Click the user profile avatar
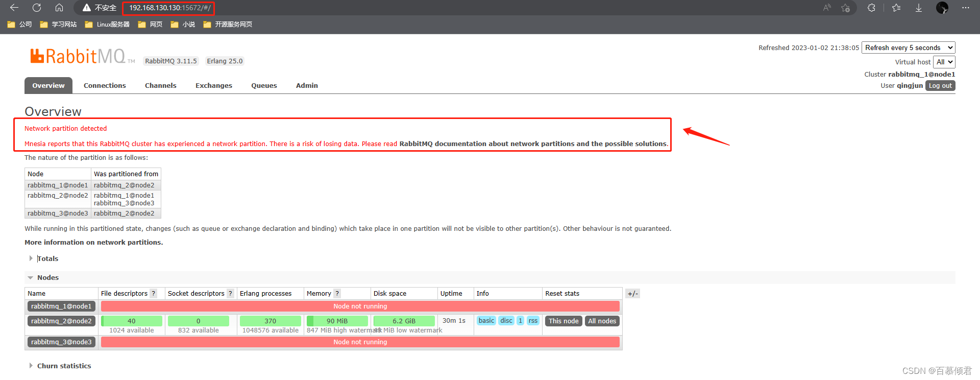980x380 pixels. 942,8
